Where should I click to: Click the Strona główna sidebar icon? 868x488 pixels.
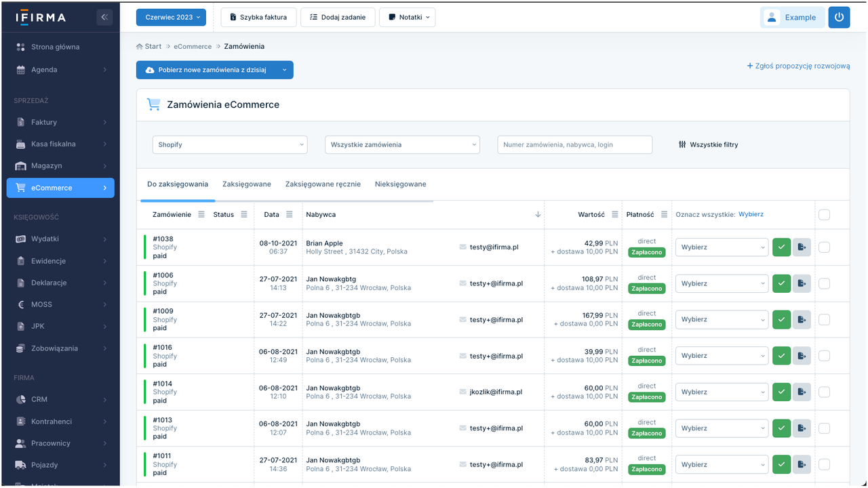[20, 47]
